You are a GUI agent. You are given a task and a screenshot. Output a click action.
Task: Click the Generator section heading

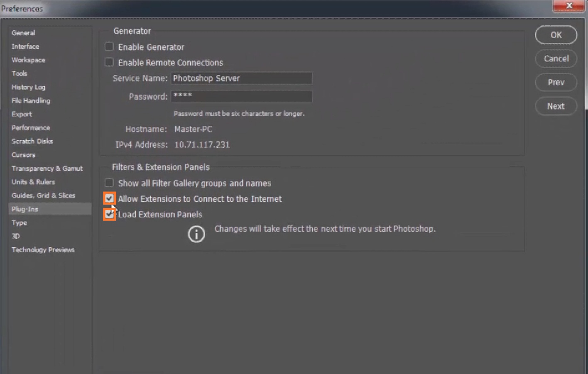[x=132, y=31]
